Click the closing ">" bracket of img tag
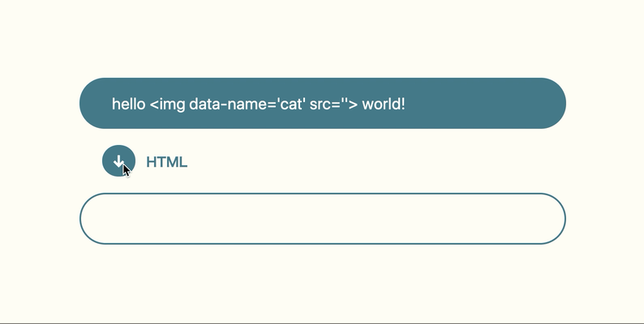Image resolution: width=644 pixels, height=324 pixels. coord(354,104)
